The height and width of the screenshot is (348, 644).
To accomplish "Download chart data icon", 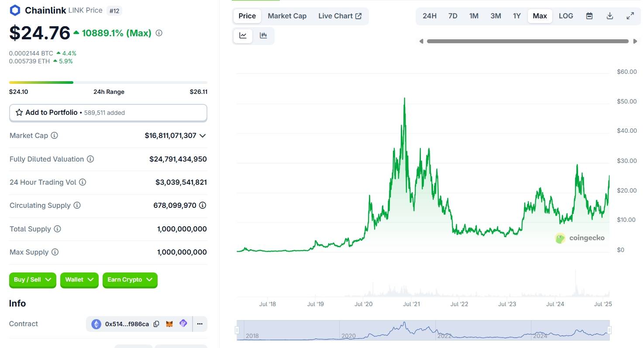I will tap(610, 16).
